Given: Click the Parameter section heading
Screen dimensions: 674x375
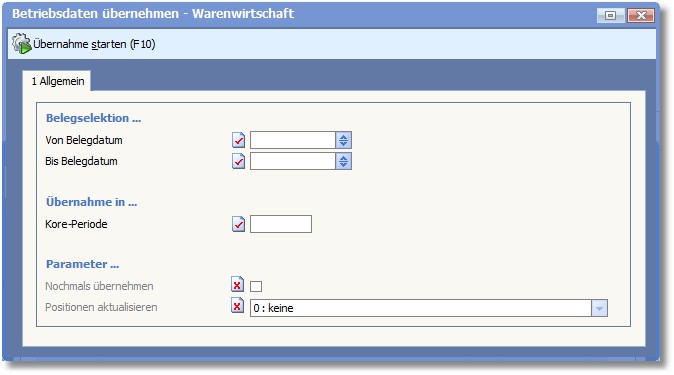Looking at the screenshot, I should point(83,264).
